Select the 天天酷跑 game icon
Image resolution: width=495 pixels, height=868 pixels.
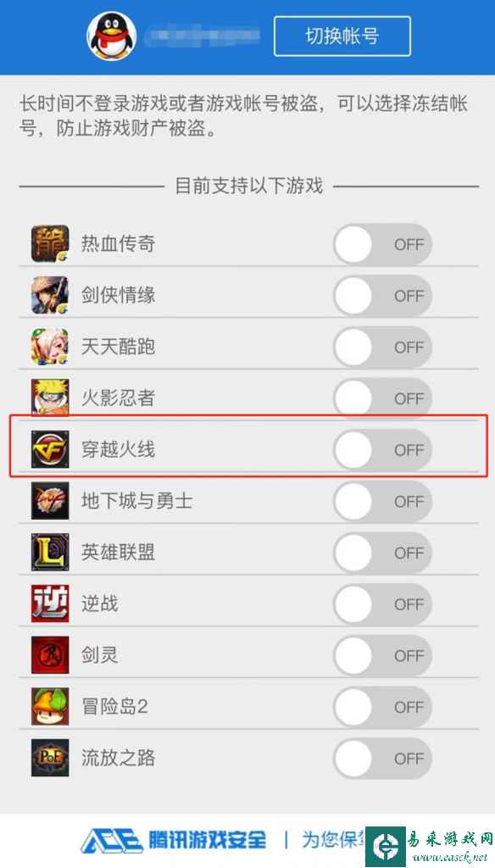click(x=50, y=347)
